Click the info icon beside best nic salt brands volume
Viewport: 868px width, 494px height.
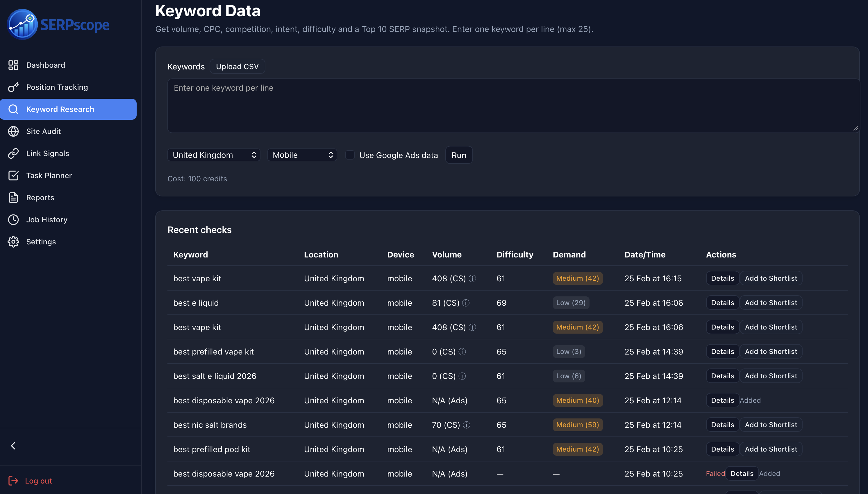[467, 425]
